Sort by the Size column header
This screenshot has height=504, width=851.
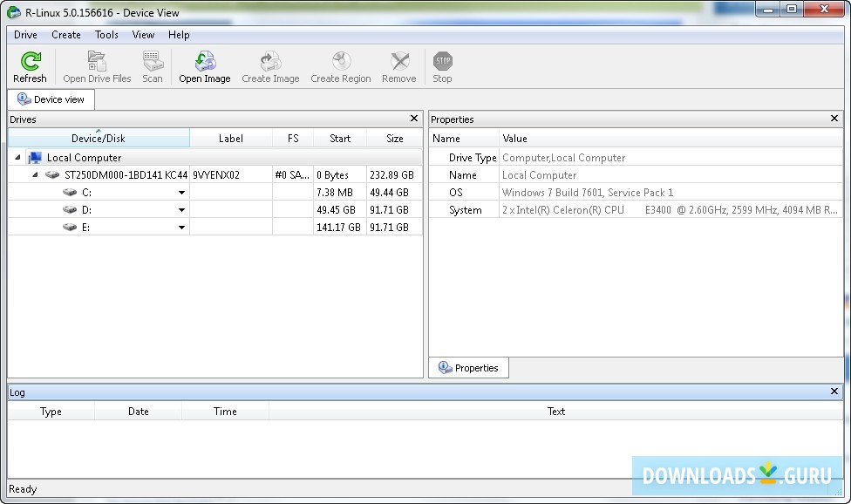coord(395,139)
